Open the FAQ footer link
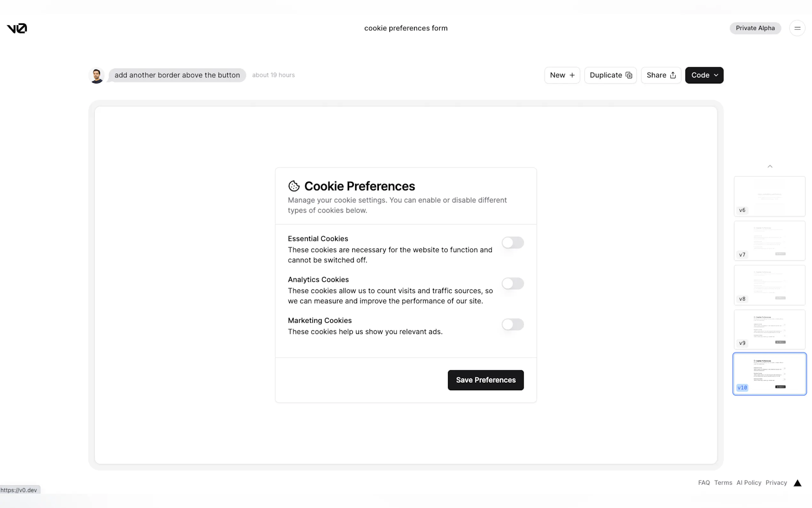Screen dimensions: 812x508 tap(704, 483)
